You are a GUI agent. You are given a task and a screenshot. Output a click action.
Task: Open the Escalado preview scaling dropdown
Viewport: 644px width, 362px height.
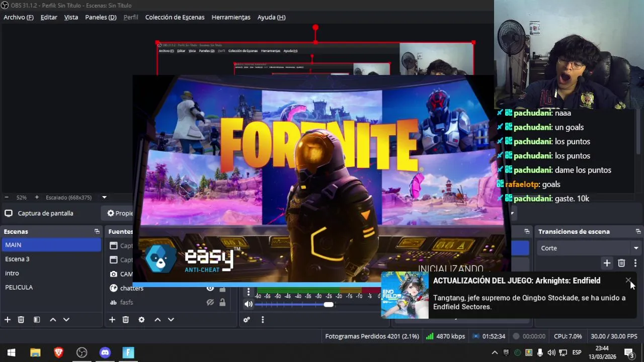coord(104,198)
